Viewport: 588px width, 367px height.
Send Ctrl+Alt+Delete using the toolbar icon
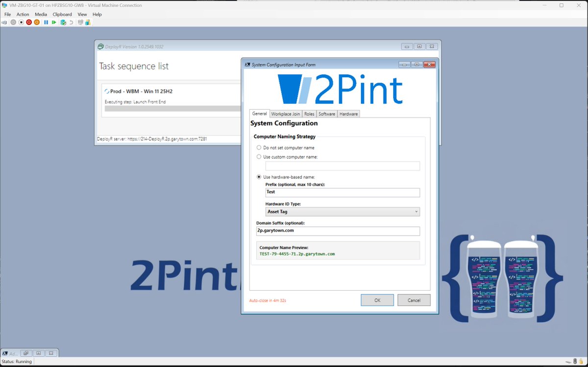pos(5,23)
